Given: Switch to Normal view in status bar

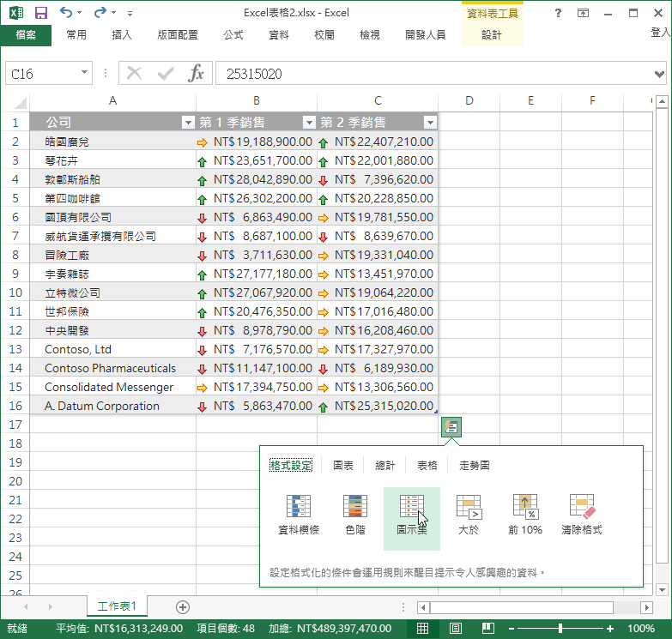Looking at the screenshot, I should pos(422,629).
